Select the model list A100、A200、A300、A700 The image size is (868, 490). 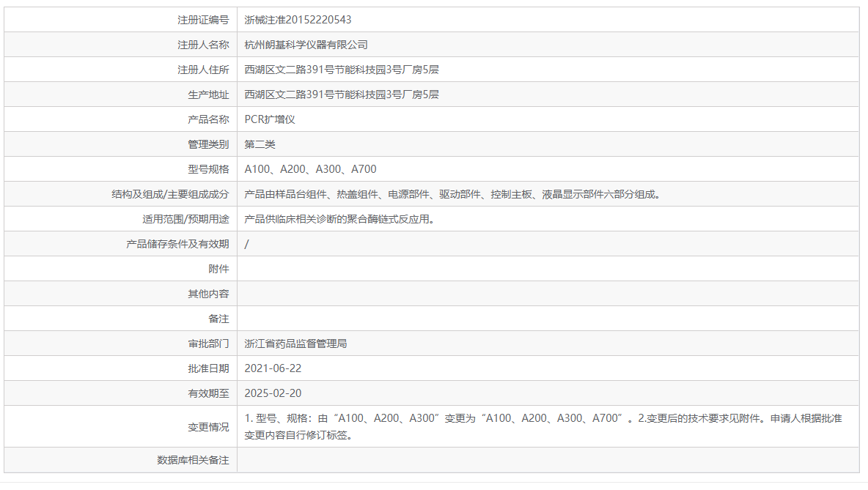coord(304,168)
